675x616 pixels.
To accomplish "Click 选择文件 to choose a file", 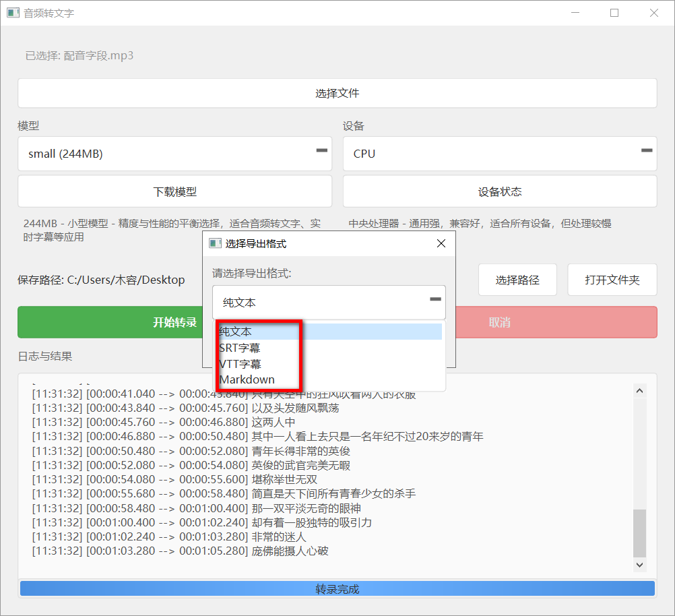I will tap(337, 93).
